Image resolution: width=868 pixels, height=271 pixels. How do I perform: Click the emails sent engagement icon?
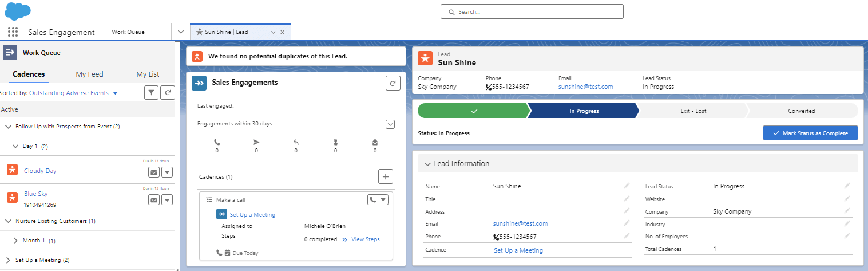[x=256, y=142]
